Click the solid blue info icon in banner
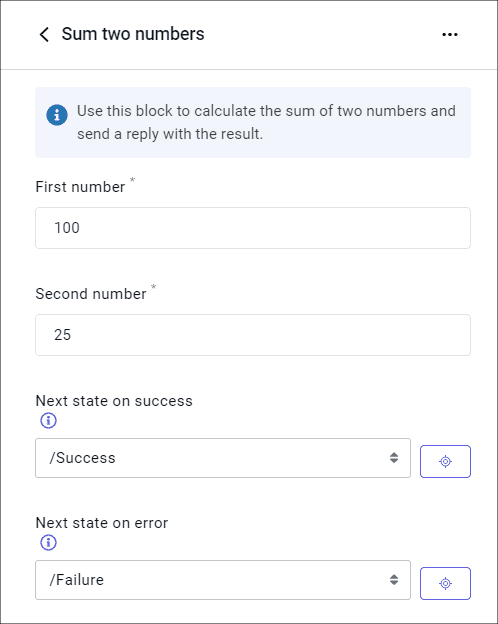Screen dimensions: 498x624 [57, 115]
